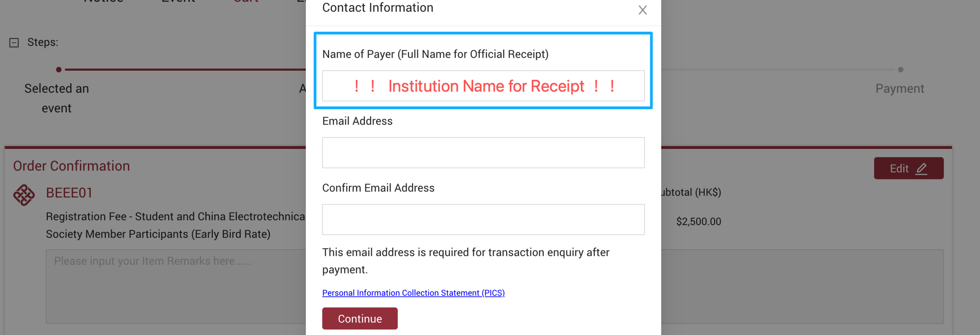Viewport: 980px width, 335px height.
Task: Go to the Event navigation item
Action: pyautogui.click(x=178, y=2)
